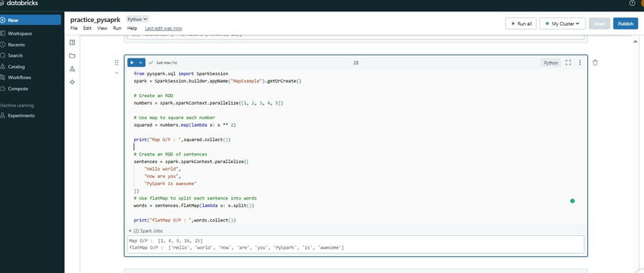Screen dimensions: 644x273
Task: Open the help icon in the top bar
Action: (632, 3)
